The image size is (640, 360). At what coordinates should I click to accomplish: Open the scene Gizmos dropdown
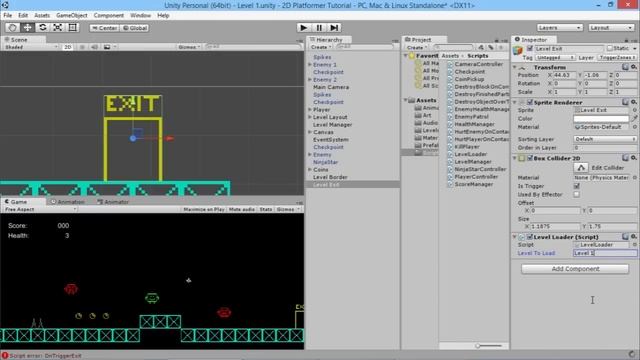189,47
